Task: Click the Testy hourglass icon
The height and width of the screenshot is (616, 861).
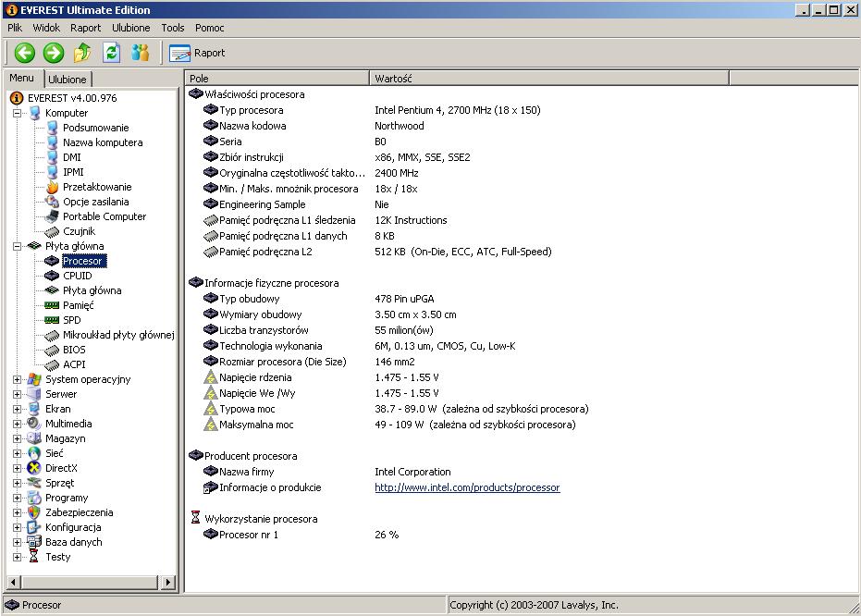Action: tap(34, 557)
